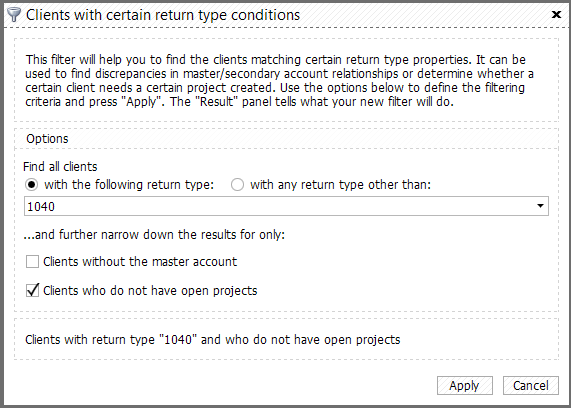Click the 'Find all clients' label

60,166
